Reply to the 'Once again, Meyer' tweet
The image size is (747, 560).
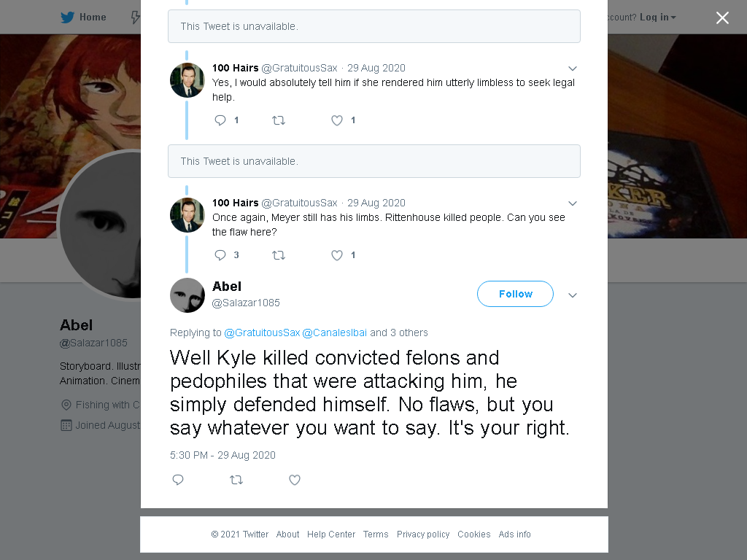[x=220, y=255]
